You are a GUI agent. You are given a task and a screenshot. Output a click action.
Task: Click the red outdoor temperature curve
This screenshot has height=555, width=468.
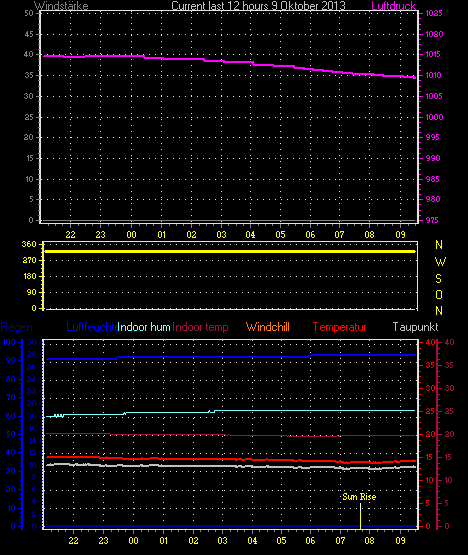pyautogui.click(x=231, y=459)
